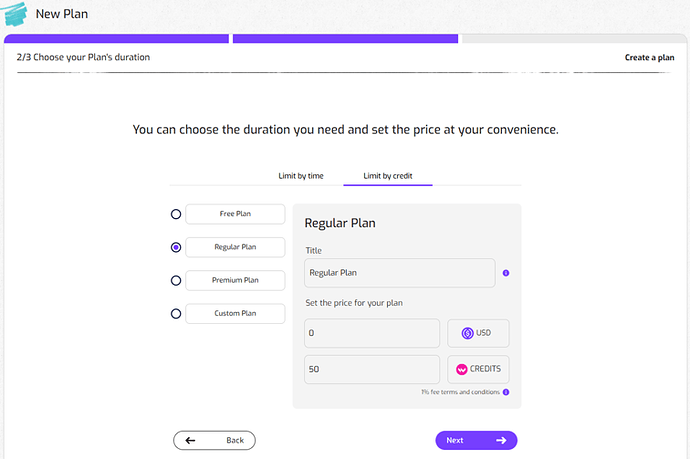Click the credits amount input field

[372, 369]
